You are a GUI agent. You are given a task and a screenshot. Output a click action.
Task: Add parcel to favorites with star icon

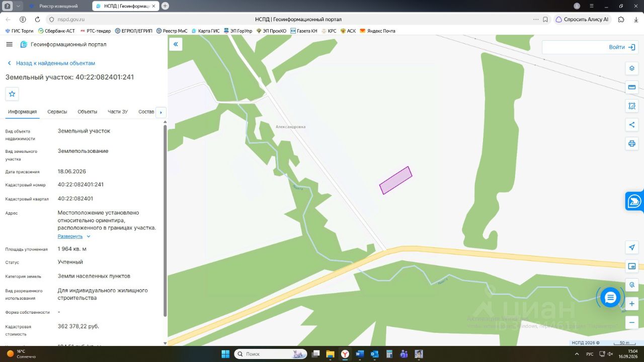point(12,94)
